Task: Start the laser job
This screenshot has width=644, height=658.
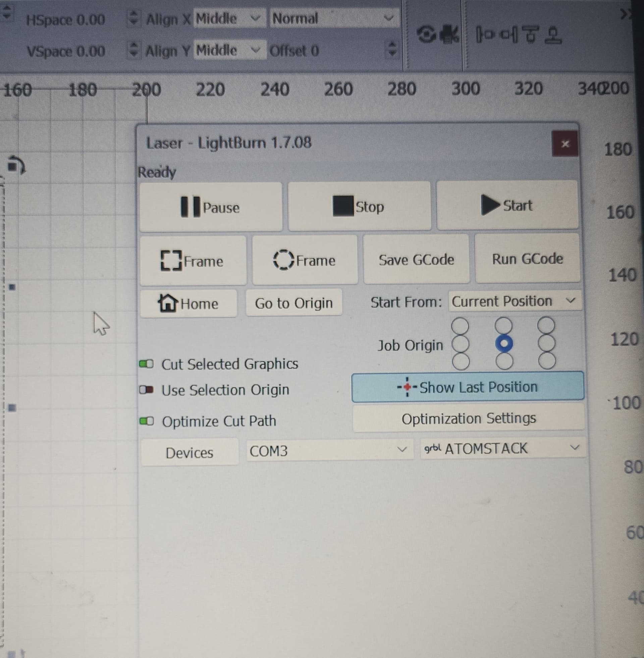Action: pos(507,205)
